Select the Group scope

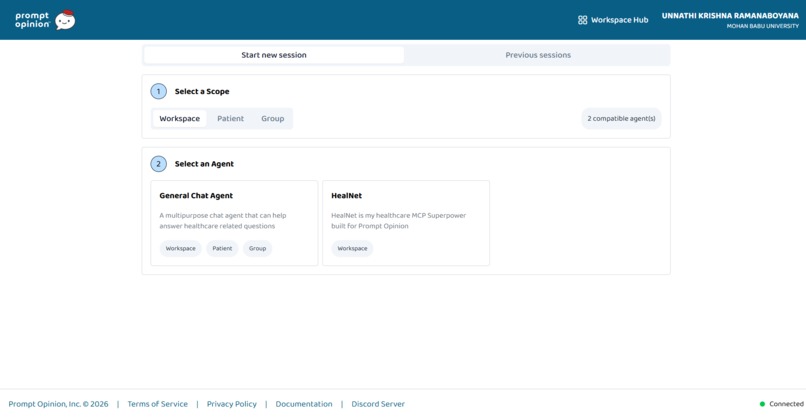pos(272,118)
